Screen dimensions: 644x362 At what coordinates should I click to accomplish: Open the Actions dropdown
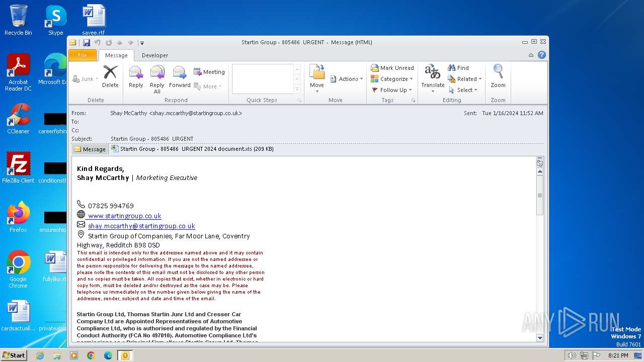pyautogui.click(x=347, y=79)
